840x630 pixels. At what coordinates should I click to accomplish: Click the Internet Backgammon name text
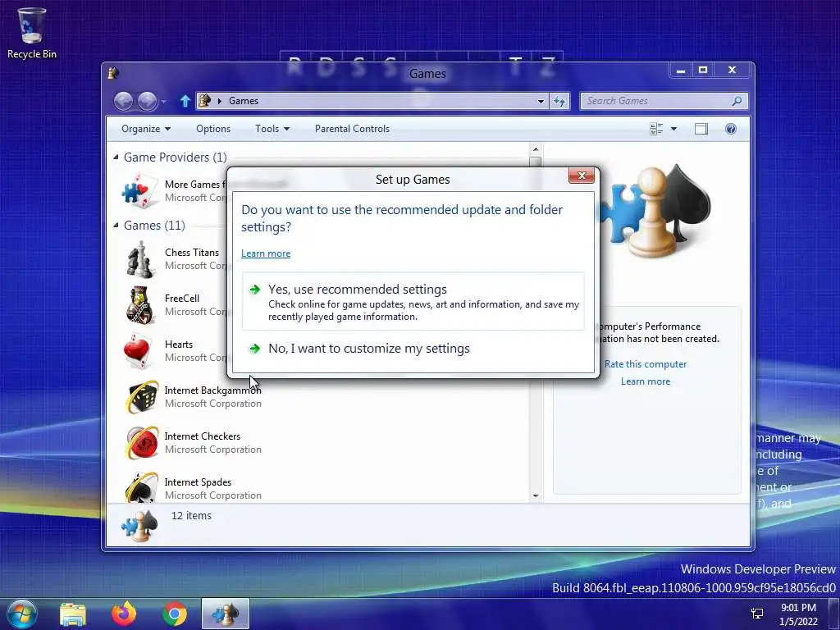(x=212, y=390)
